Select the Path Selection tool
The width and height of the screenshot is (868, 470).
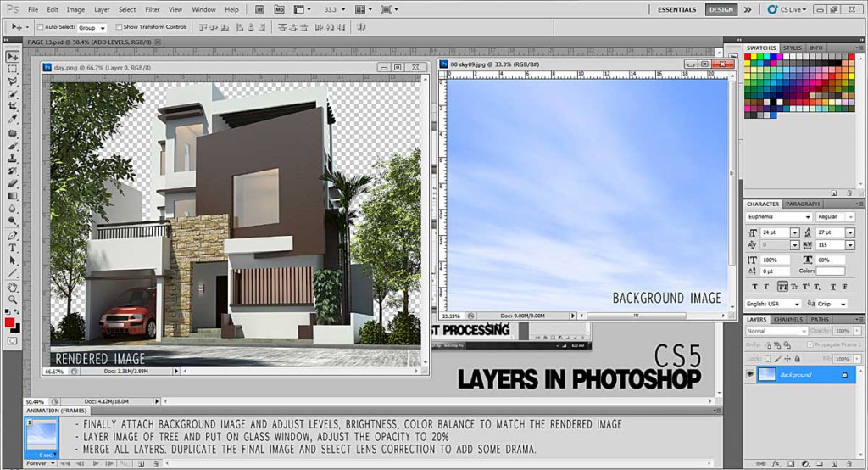pyautogui.click(x=12, y=260)
